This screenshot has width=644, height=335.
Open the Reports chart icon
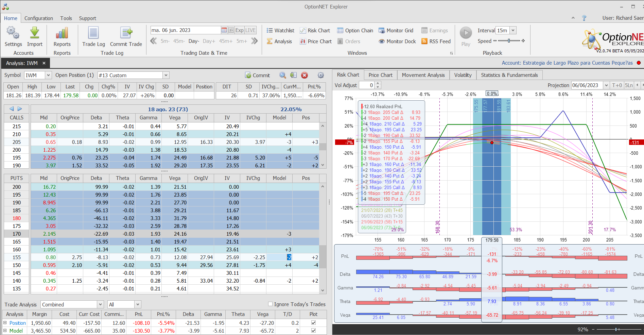coord(62,33)
